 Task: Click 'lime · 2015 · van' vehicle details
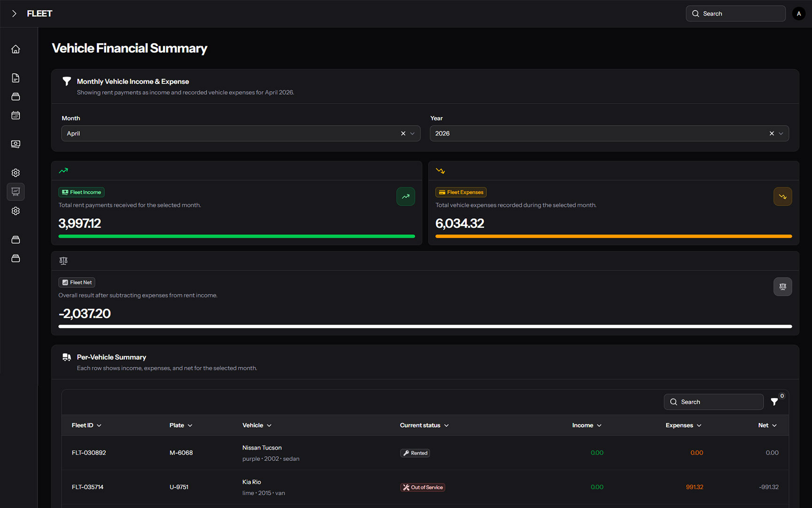point(264,493)
